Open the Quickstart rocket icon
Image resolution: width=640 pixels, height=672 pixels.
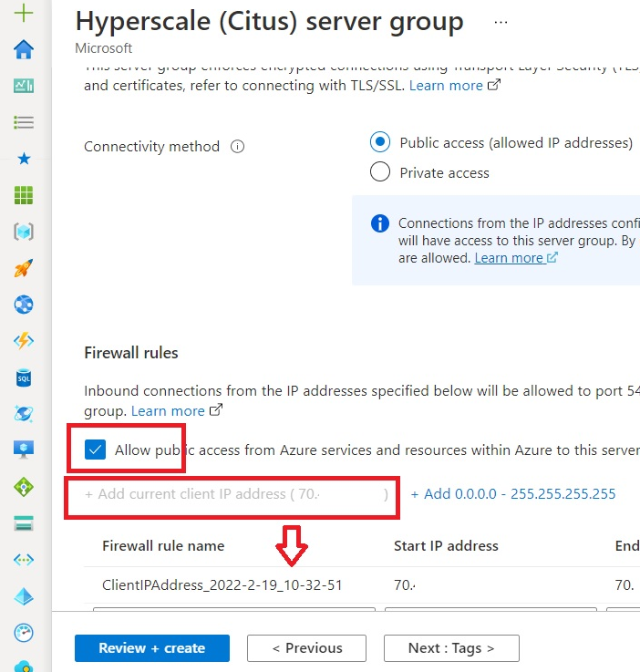[x=24, y=268]
